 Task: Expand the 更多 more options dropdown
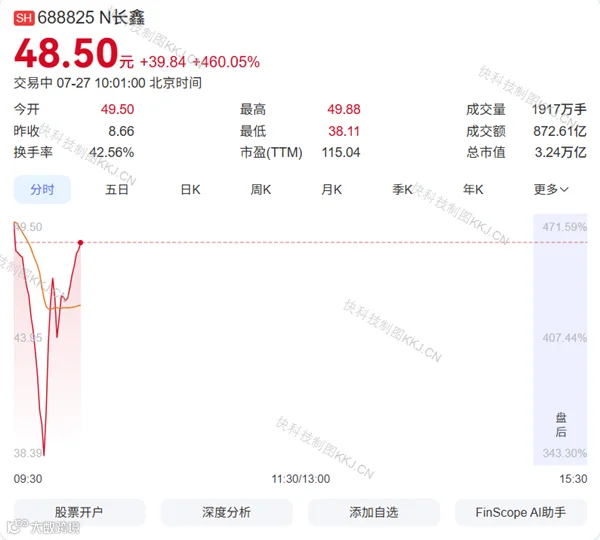(551, 189)
